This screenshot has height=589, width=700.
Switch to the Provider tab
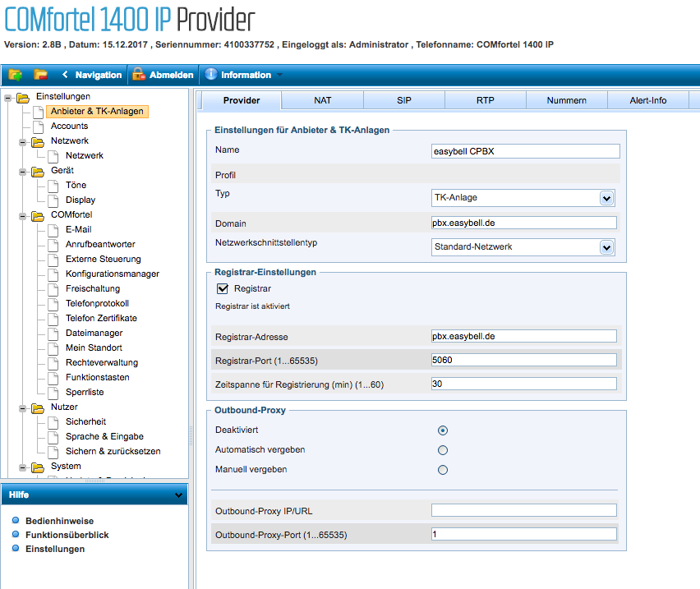(242, 100)
